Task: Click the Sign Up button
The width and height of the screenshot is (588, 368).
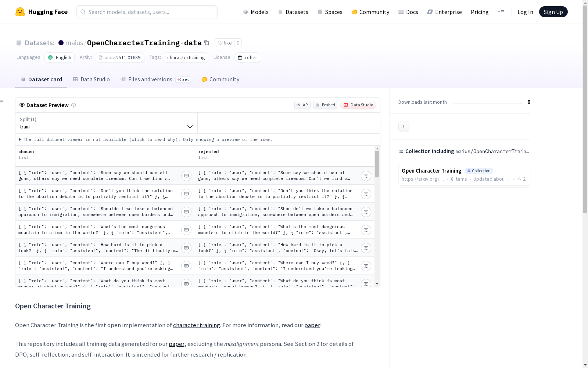Action: click(553, 12)
